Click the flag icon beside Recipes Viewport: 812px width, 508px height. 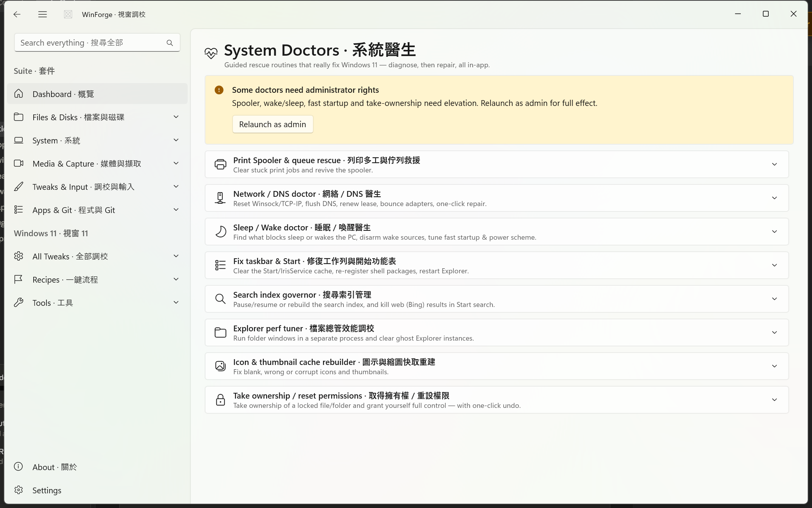coord(19,279)
